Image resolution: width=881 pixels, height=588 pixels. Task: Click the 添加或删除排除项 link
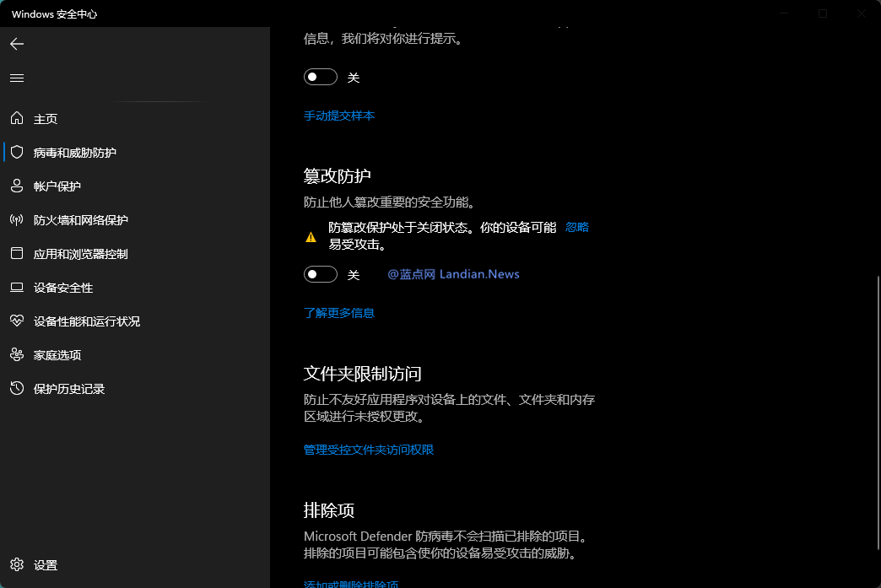[351, 584]
